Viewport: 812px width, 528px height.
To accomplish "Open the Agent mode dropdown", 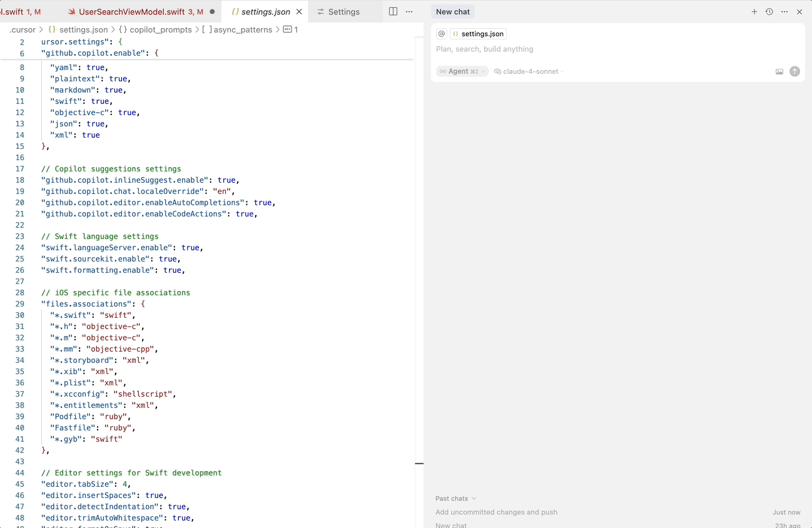I will (x=462, y=71).
